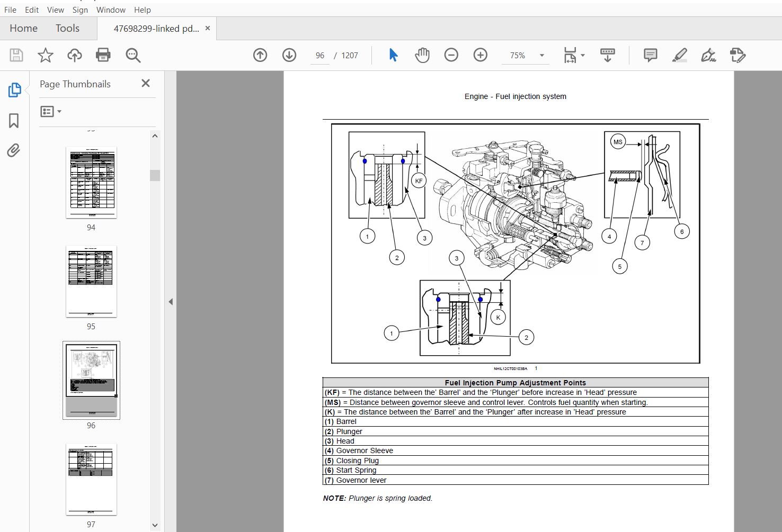This screenshot has height=532, width=782.
Task: Choose the selection arrow tool
Action: (393, 55)
